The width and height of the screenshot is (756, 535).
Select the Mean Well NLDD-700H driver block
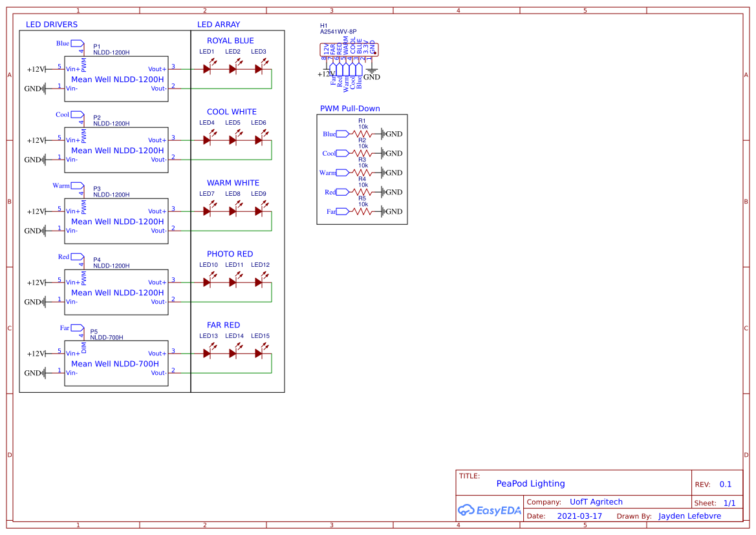coord(116,363)
